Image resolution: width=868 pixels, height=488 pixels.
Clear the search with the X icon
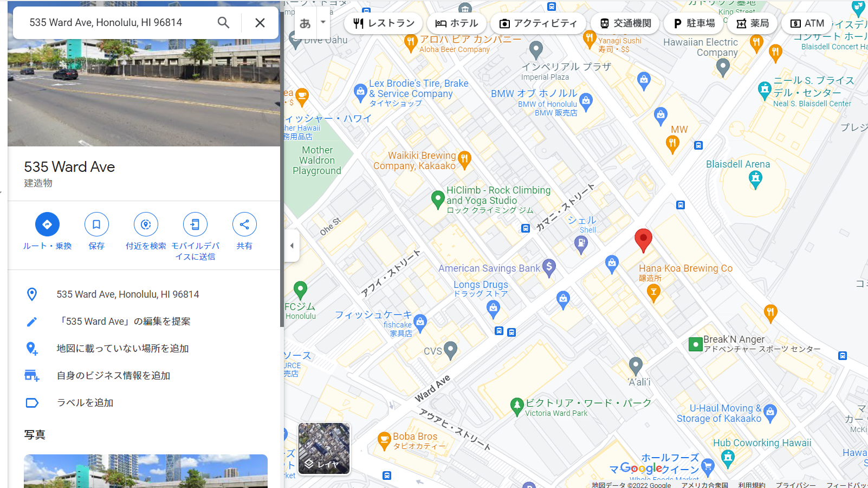tap(260, 23)
